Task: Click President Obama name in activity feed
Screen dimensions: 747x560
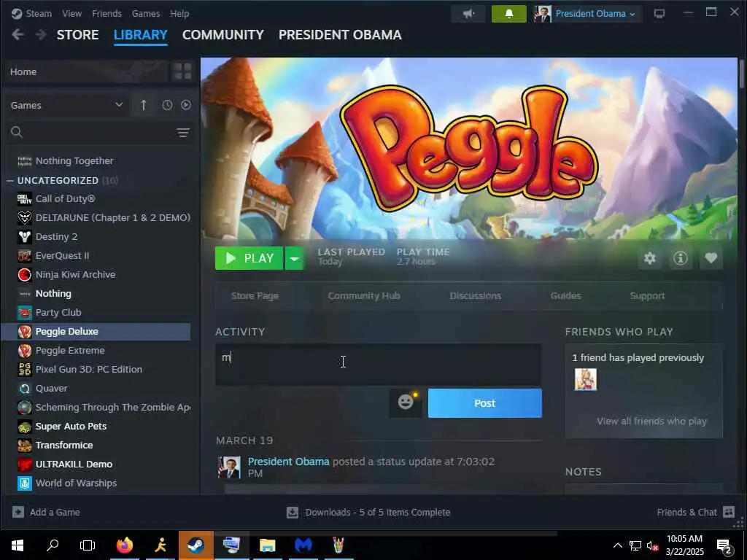Action: click(288, 462)
